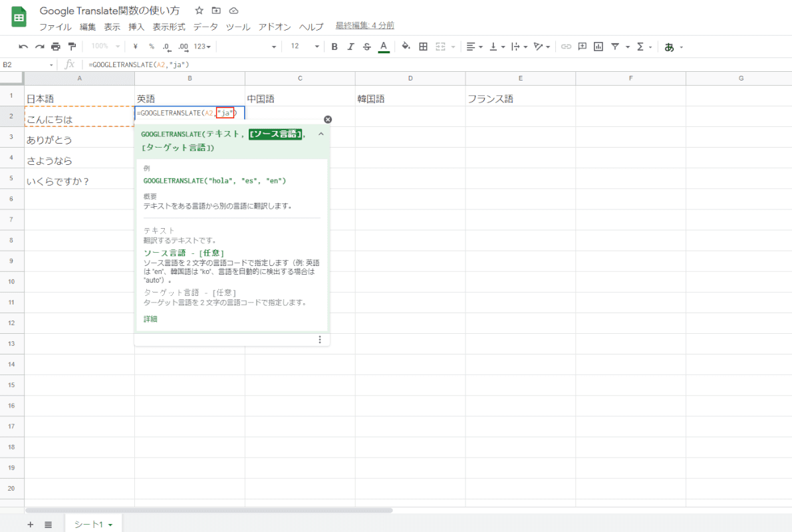Format as percent with % icon

click(x=152, y=47)
